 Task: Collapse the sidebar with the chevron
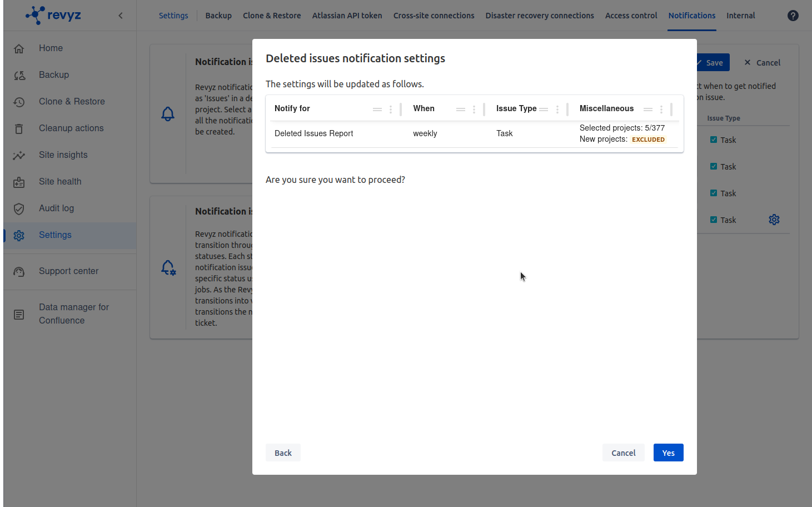pos(121,16)
